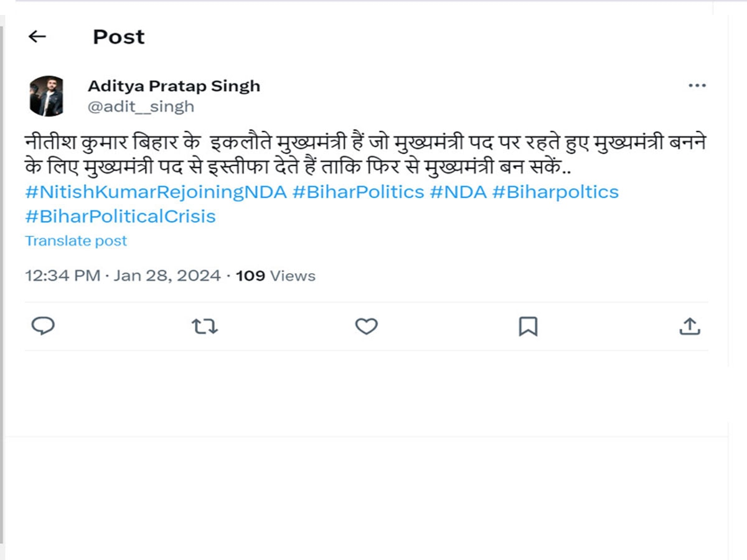Viewport: 747px width, 560px height.
Task: Bookmark this post
Action: (529, 326)
